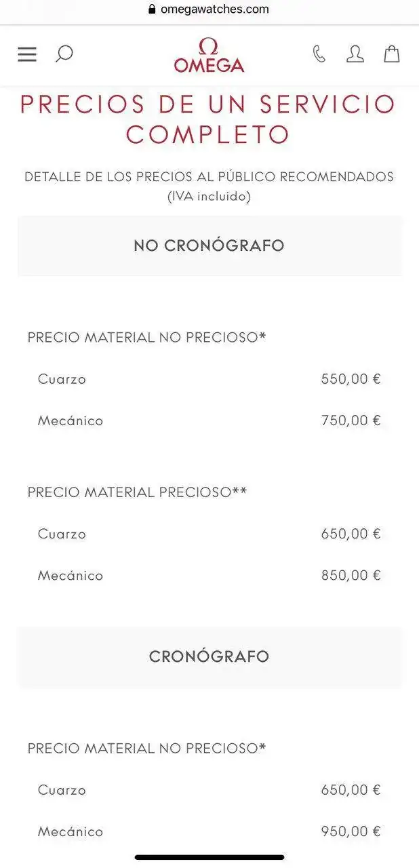
Task: Expand the NO CRONÓGRAFO section header
Action: (x=209, y=245)
